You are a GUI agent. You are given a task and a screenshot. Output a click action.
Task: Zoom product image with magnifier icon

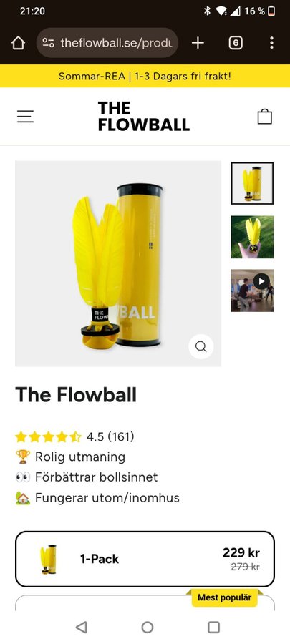[201, 346]
